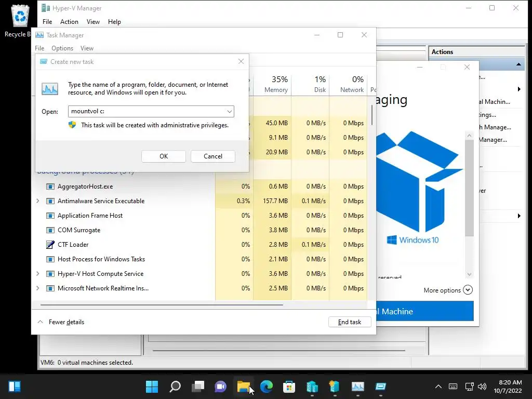
Task: Select the COM Surrogate process name
Action: [x=79, y=230]
